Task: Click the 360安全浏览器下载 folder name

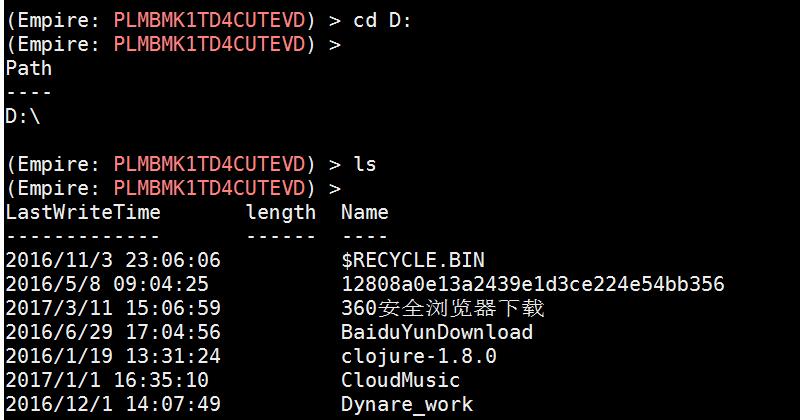Action: (443, 308)
